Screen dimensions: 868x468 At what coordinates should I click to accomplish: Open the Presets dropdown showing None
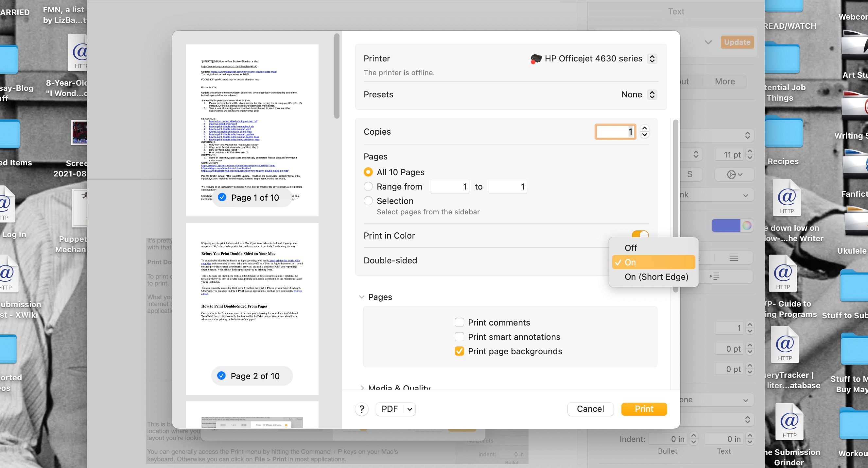point(638,94)
